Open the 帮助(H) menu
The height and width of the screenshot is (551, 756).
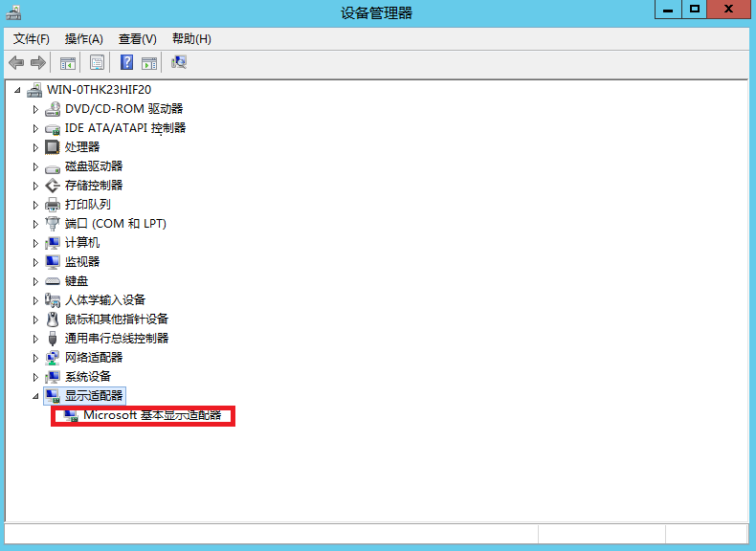[x=191, y=39]
